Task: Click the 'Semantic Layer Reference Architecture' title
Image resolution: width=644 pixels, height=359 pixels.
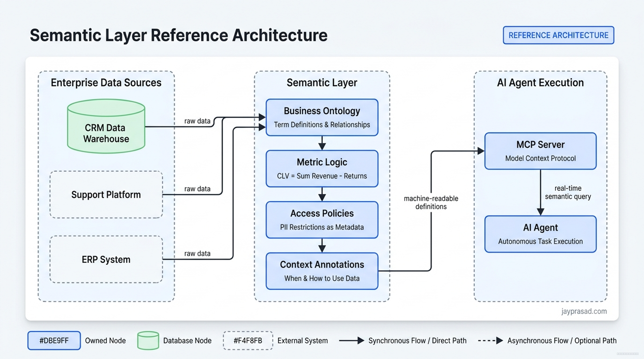Action: (x=178, y=36)
